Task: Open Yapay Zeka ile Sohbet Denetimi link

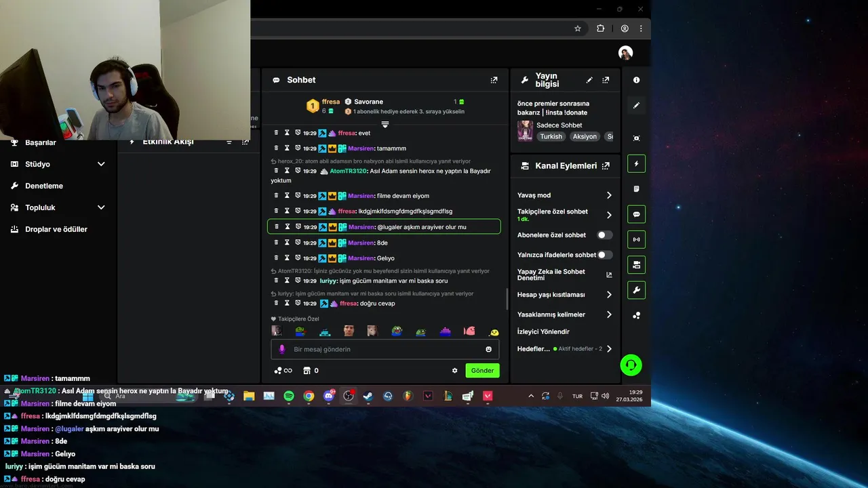Action: pyautogui.click(x=564, y=274)
